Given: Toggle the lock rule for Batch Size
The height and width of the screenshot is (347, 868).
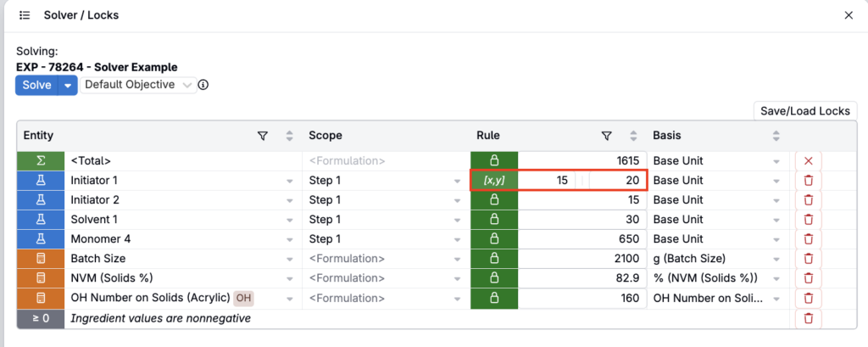Looking at the screenshot, I should point(494,259).
